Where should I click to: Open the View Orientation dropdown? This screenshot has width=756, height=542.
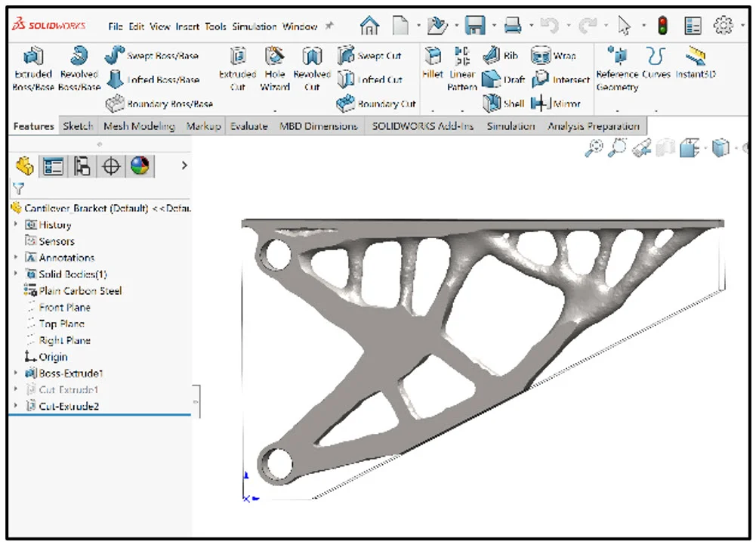(719, 148)
